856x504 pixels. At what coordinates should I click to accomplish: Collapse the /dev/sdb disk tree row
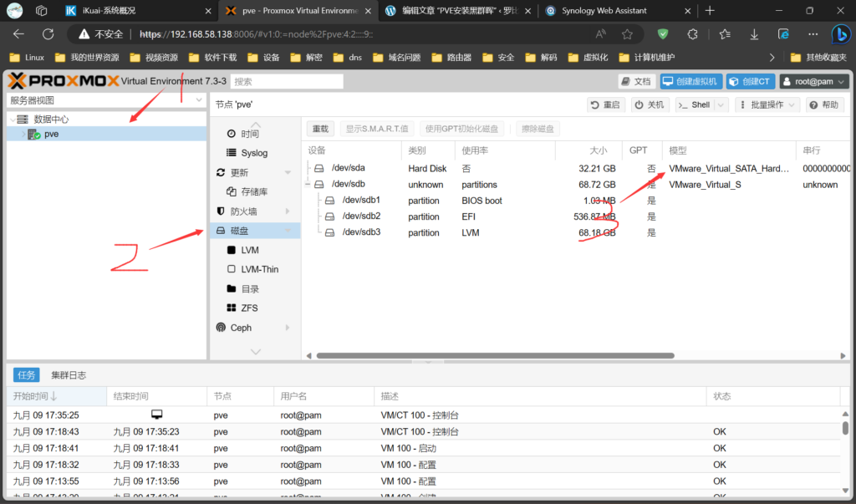point(309,185)
